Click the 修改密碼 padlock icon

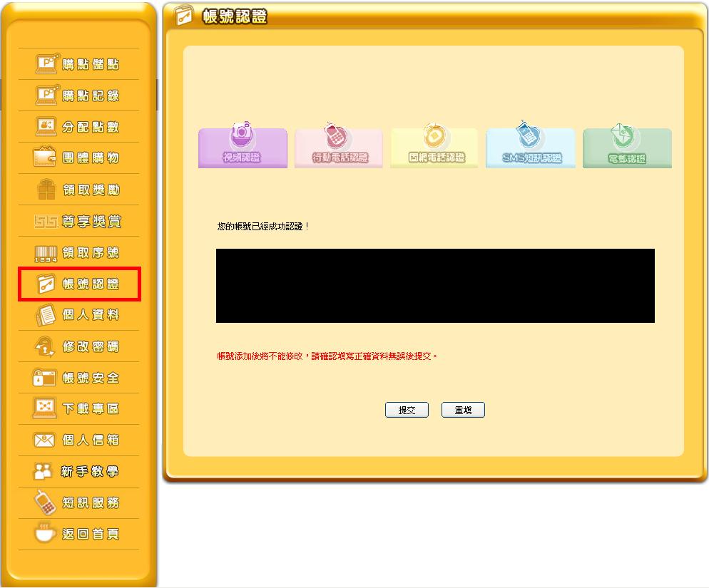(45, 346)
